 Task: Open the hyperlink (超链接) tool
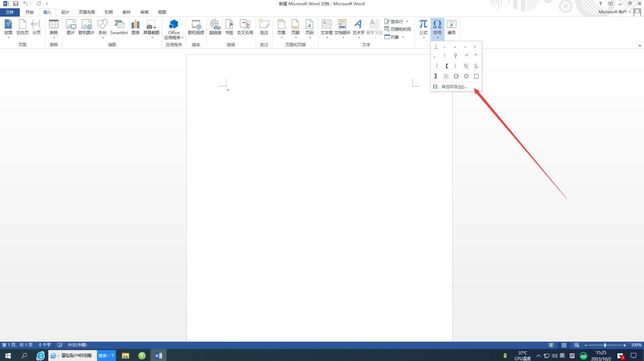click(215, 27)
